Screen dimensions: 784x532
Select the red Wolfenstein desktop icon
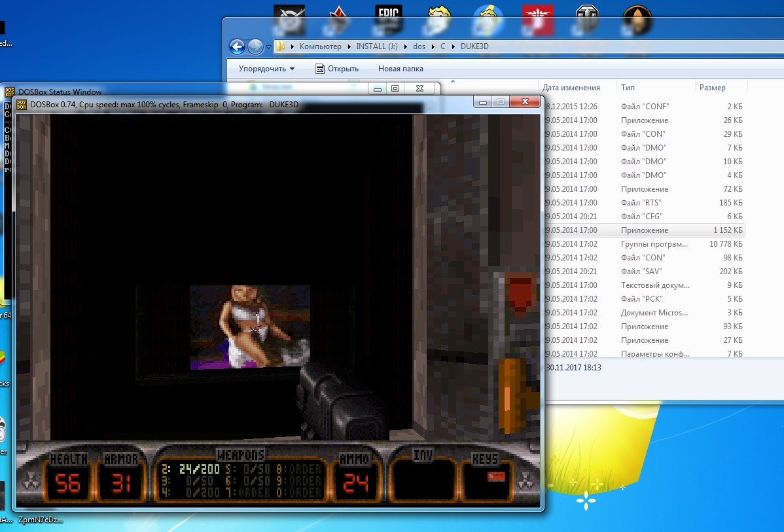tap(537, 20)
